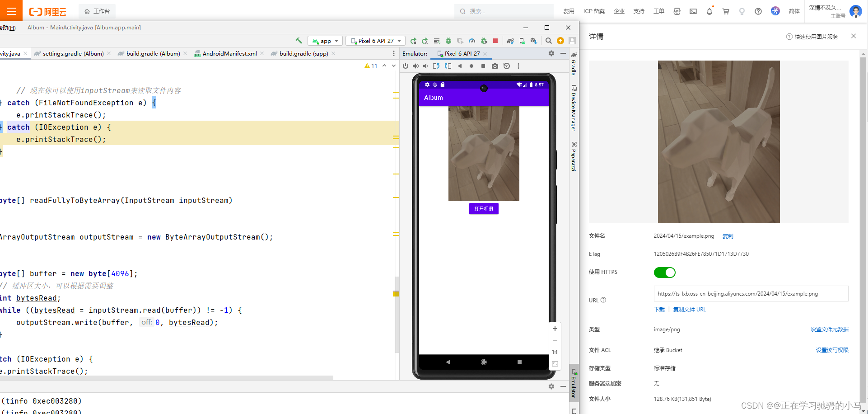
Task: Open the Profiler icon in the toolbar
Action: point(472,41)
